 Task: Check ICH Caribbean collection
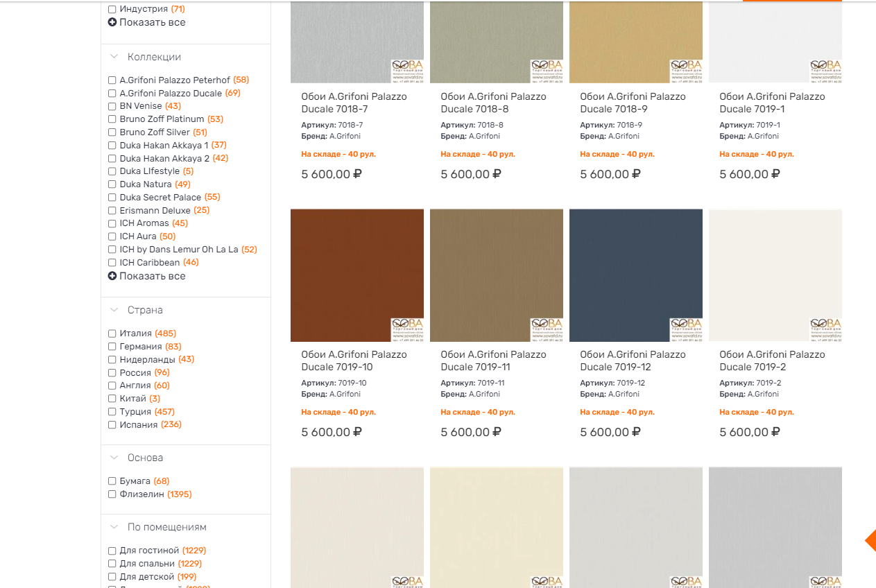pyautogui.click(x=112, y=263)
